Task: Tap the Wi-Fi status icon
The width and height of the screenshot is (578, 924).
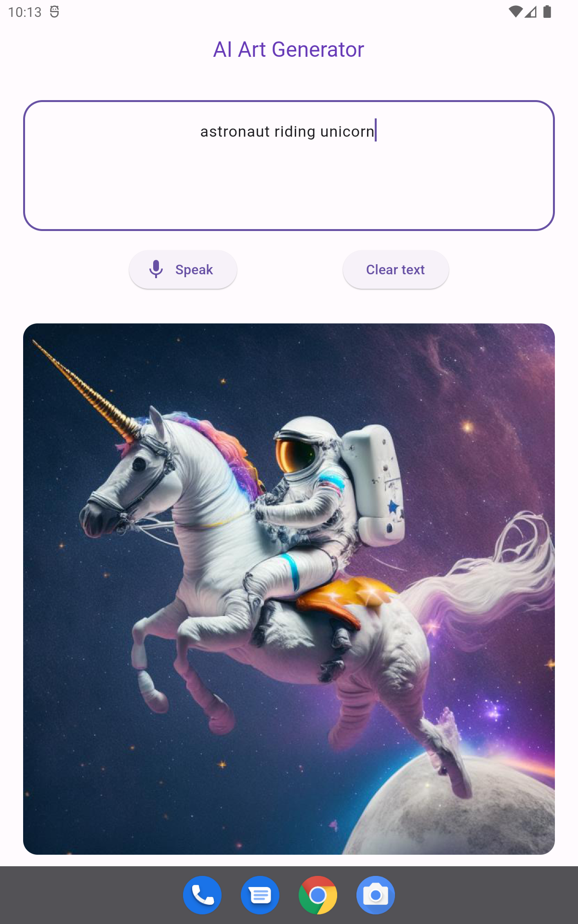Action: coord(515,12)
